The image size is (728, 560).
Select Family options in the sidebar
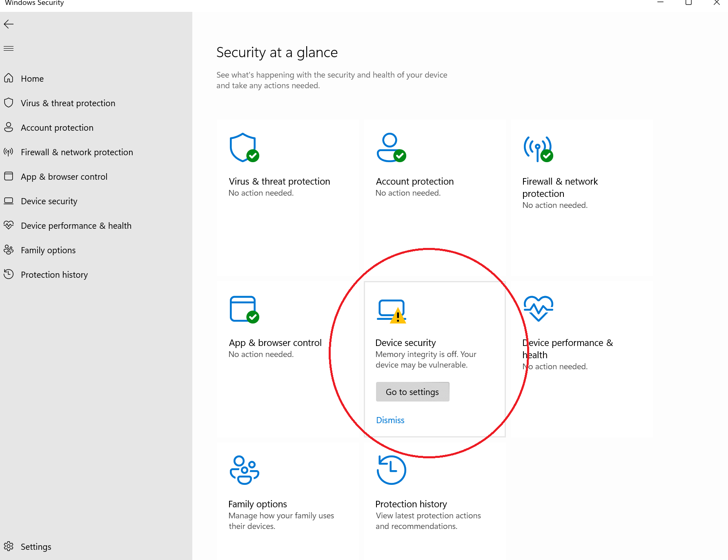click(48, 250)
